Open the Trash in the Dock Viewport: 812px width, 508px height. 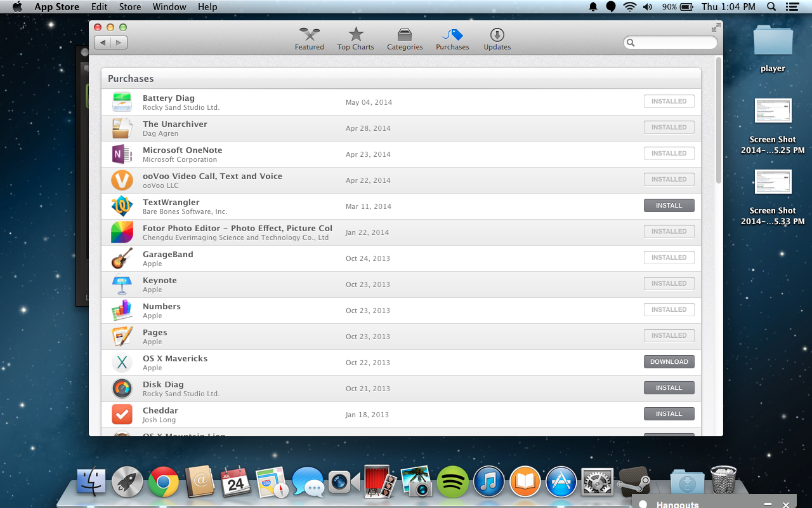pyautogui.click(x=723, y=481)
